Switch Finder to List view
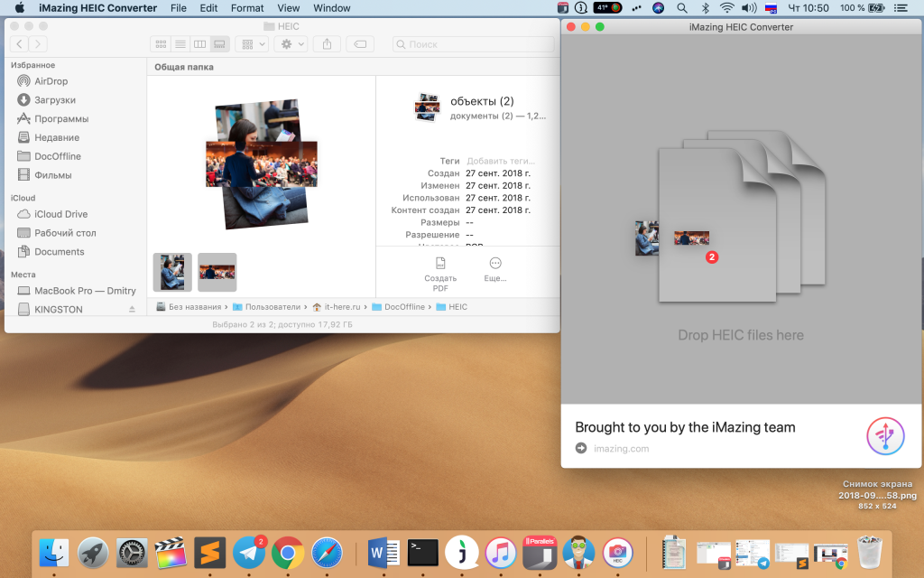 coord(180,44)
